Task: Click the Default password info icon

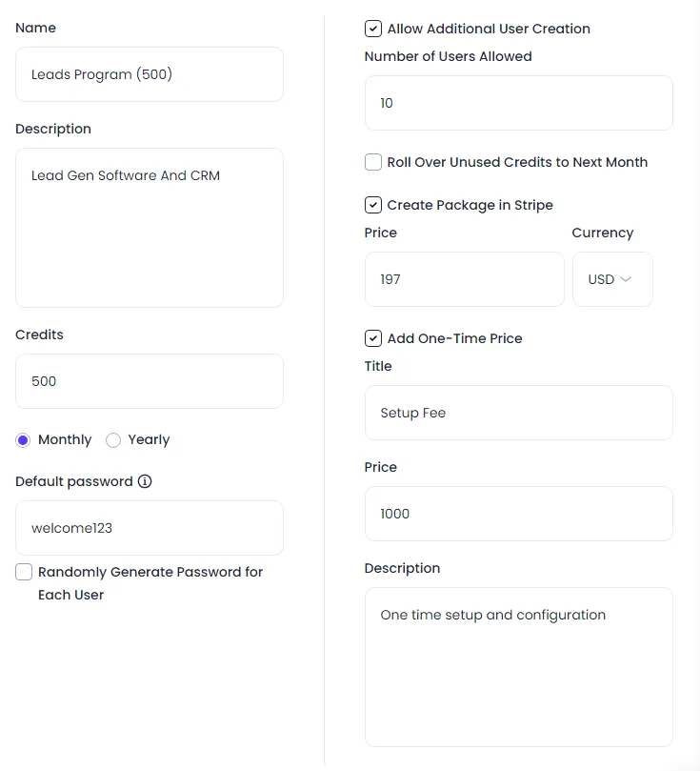Action: [145, 481]
